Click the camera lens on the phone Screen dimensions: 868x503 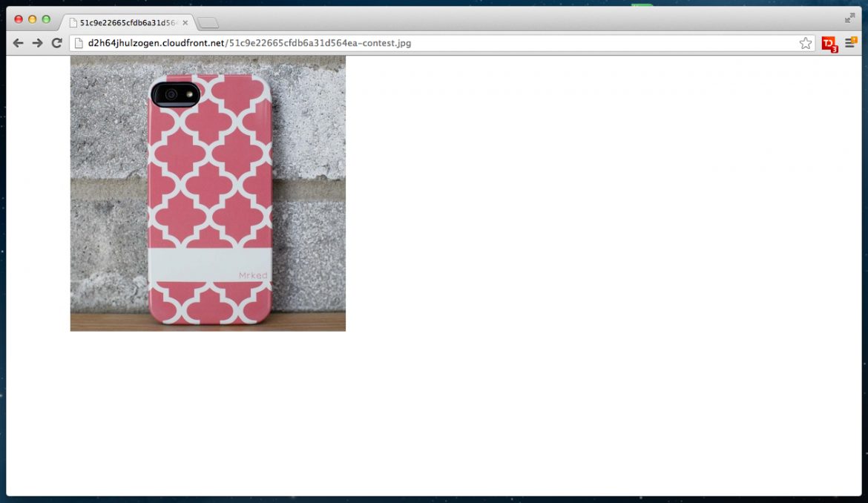click(171, 94)
